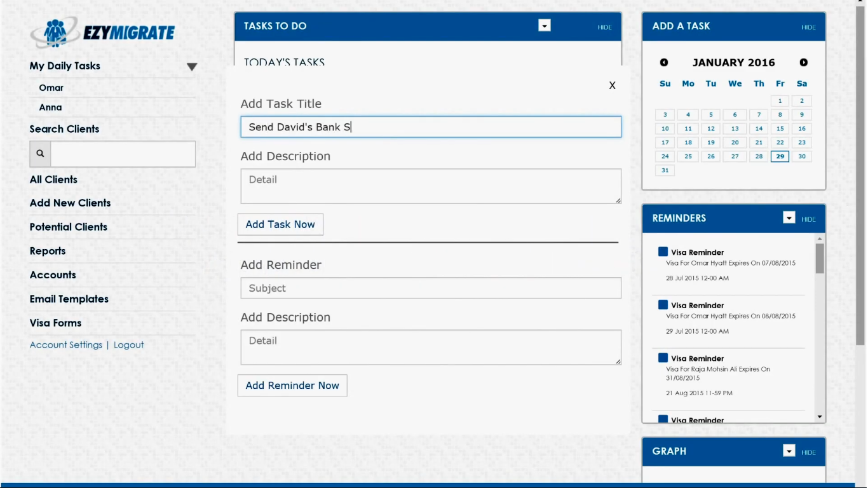Go to previous month in calendar
The width and height of the screenshot is (868, 488).
(664, 62)
